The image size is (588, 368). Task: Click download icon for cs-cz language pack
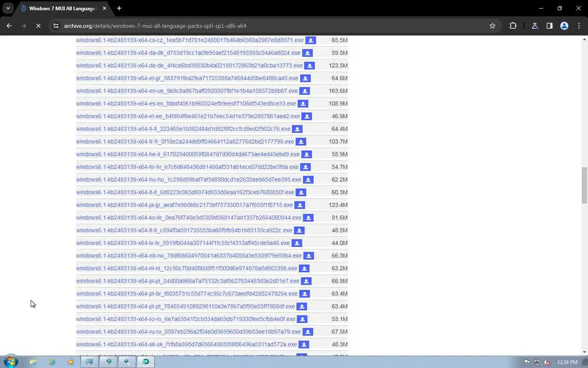pos(311,40)
